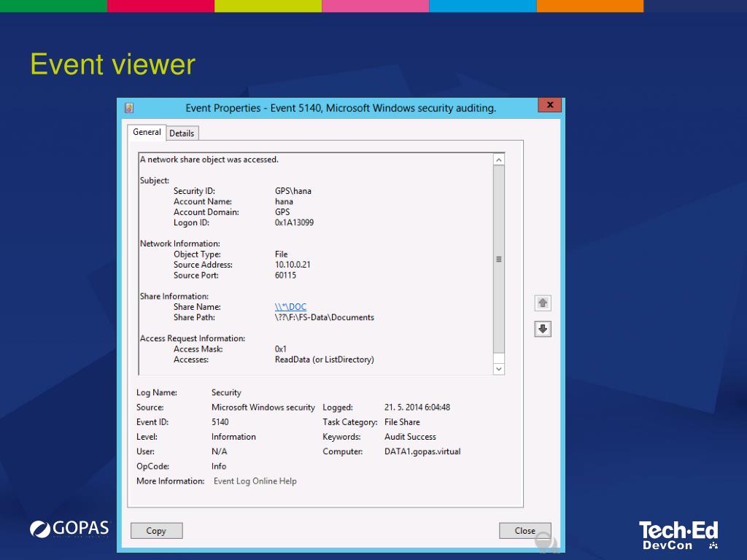Image resolution: width=747 pixels, height=560 pixels.
Task: Select the Logon ID value 0x1A13099
Action: pos(294,222)
